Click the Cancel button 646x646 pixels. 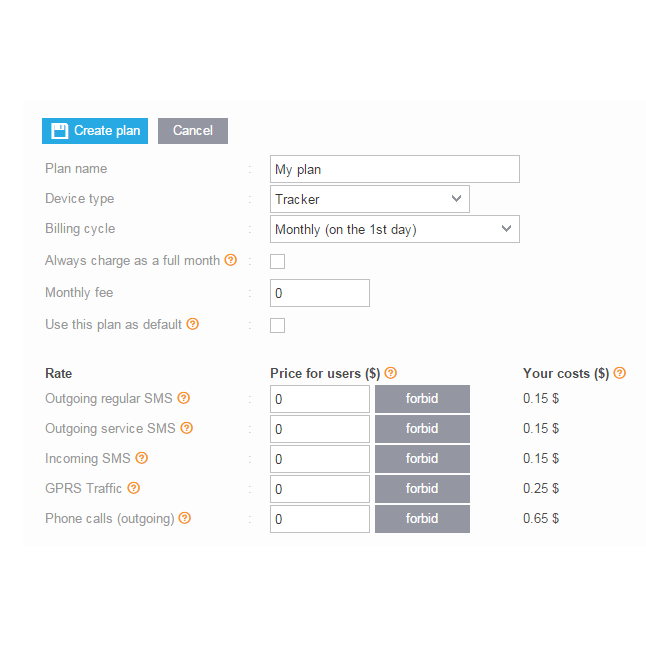(193, 131)
